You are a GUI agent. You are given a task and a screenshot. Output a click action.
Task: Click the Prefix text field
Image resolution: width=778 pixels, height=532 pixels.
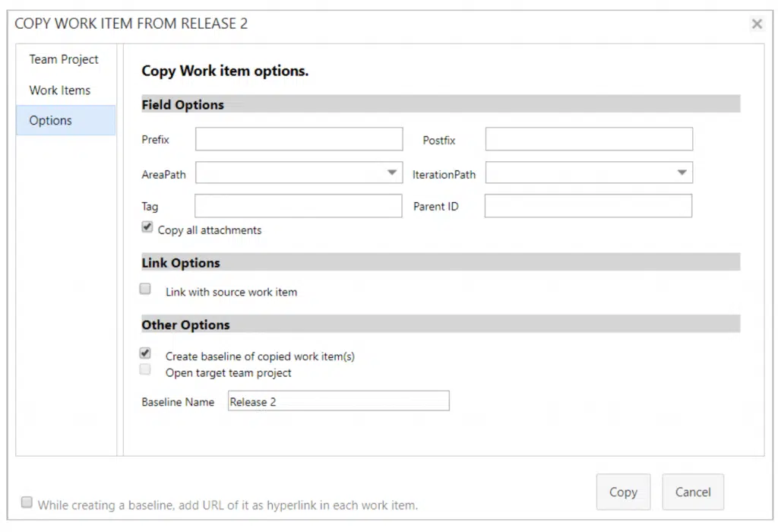(x=299, y=140)
